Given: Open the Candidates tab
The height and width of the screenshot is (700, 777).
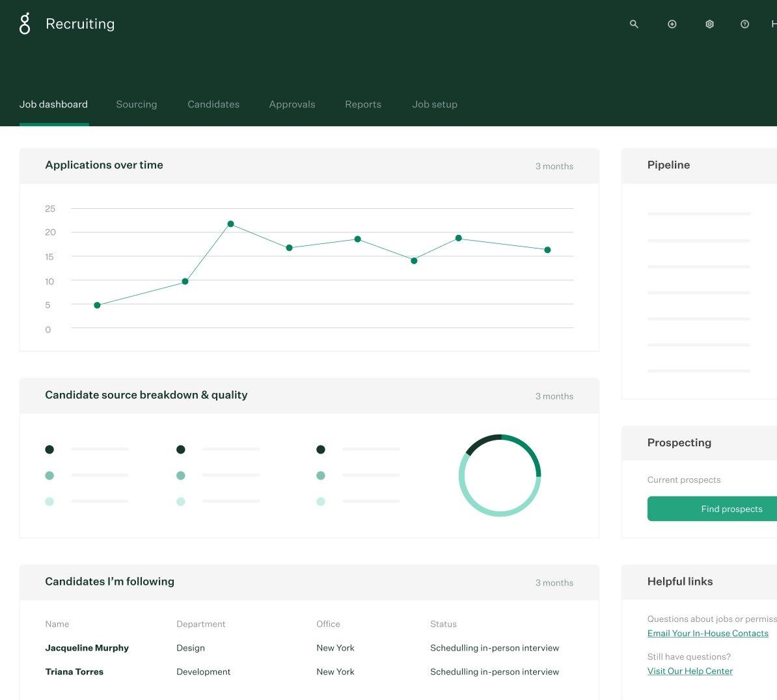Looking at the screenshot, I should pyautogui.click(x=213, y=105).
